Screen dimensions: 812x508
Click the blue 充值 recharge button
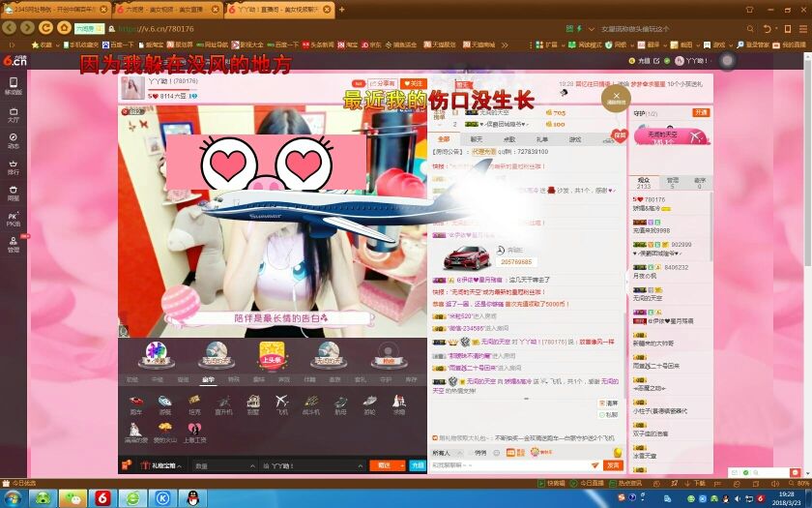tap(418, 465)
